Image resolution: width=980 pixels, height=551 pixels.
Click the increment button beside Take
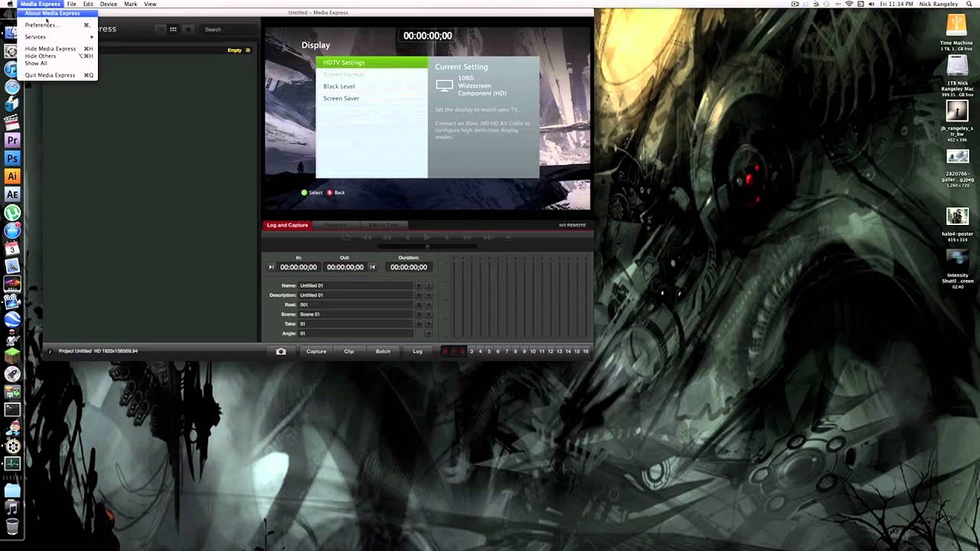429,324
